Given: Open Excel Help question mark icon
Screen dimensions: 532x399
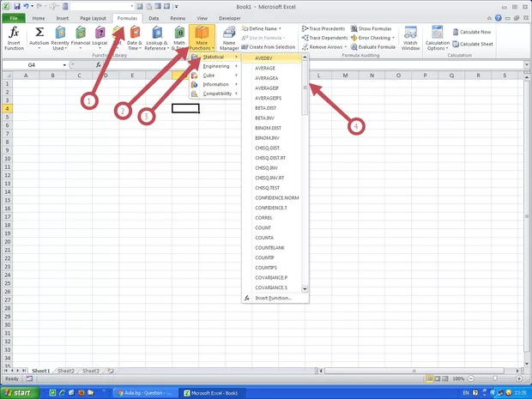Looking at the screenshot, I should tap(498, 18).
